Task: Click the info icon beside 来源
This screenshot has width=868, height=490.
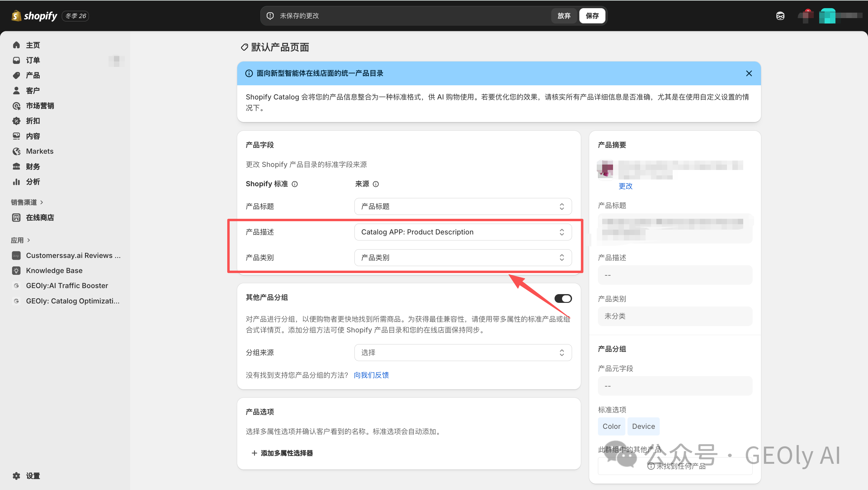Action: [376, 184]
